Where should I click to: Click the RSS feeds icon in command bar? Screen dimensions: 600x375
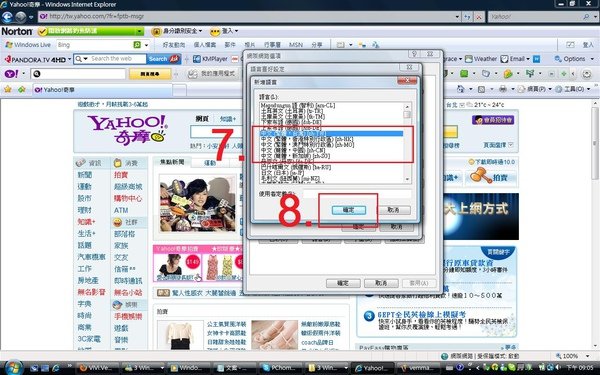coord(481,89)
